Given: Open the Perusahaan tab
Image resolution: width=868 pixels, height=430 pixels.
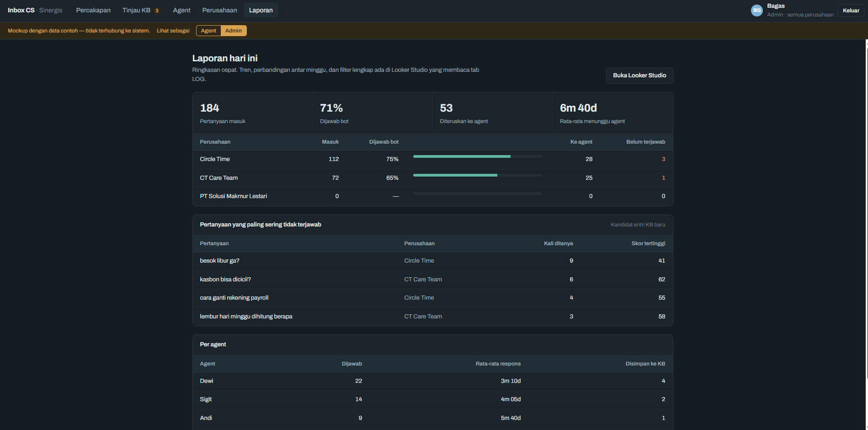Looking at the screenshot, I should click(x=220, y=10).
